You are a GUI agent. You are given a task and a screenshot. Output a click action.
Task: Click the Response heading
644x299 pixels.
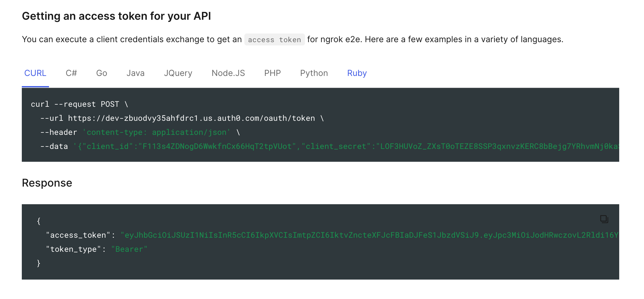pos(47,183)
